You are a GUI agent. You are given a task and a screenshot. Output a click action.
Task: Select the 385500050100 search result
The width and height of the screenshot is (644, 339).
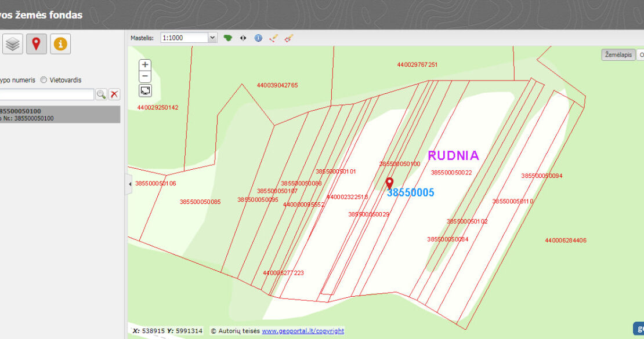(58, 114)
